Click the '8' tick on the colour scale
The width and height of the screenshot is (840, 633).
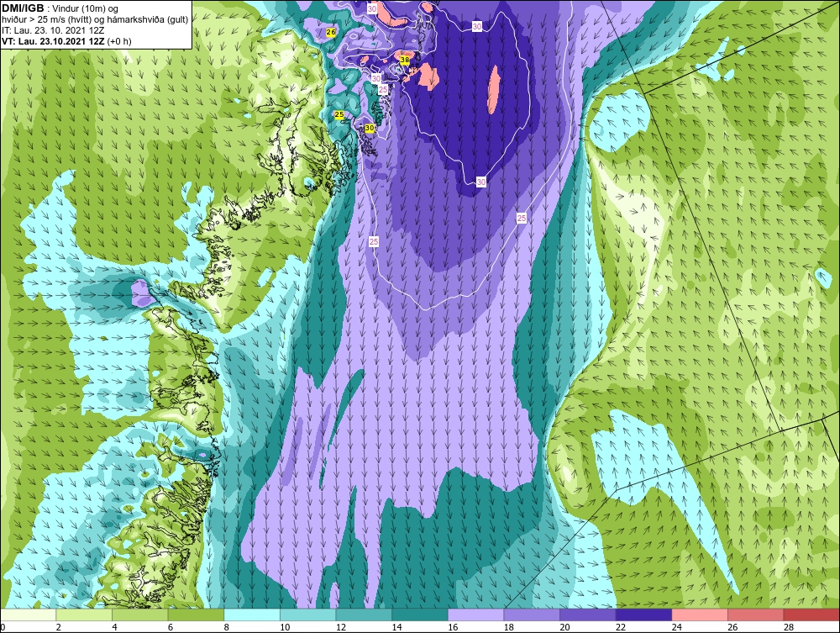click(x=227, y=627)
